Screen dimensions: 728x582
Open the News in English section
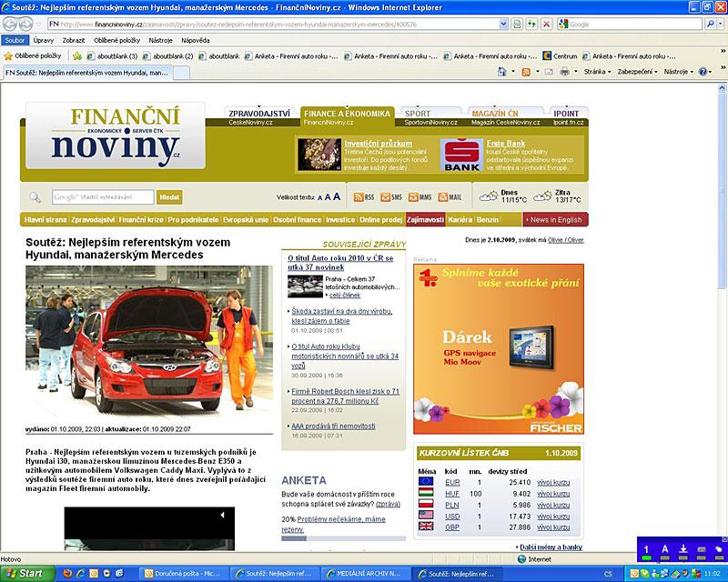point(555,219)
